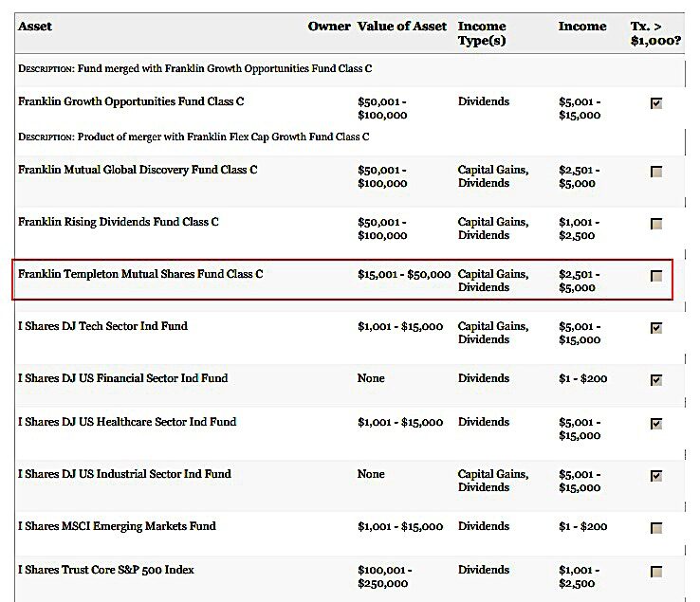Click $50,001 - $100,000 value for Rising Dividends Fund
Screen dimensions: 700x602
382,228
